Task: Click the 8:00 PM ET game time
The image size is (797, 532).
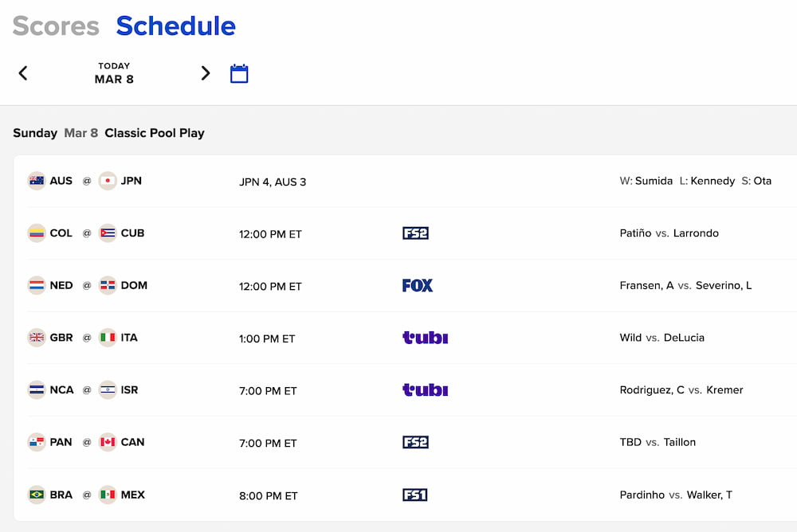Action: [x=268, y=495]
